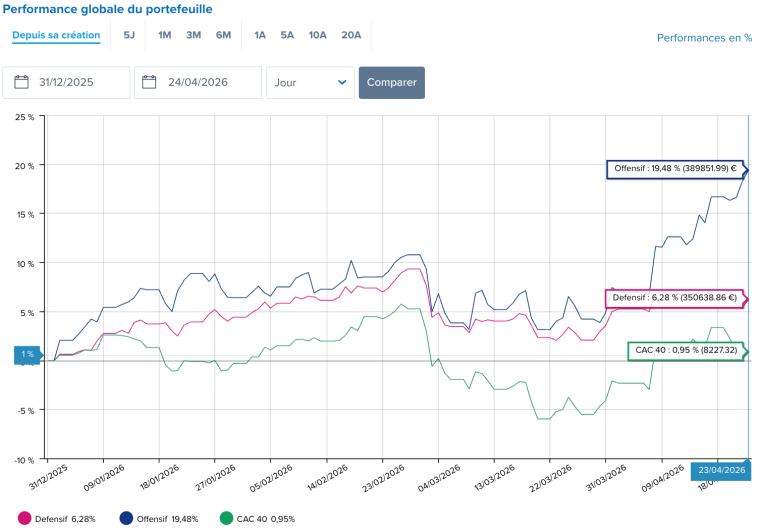760x531 pixels.
Task: Show the 5A performance range
Action: (287, 35)
